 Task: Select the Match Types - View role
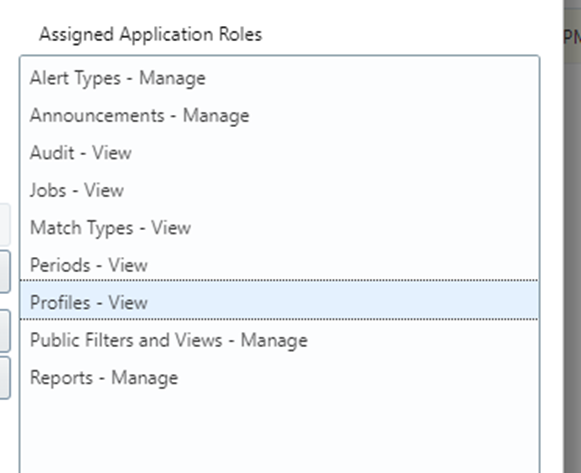279,227
